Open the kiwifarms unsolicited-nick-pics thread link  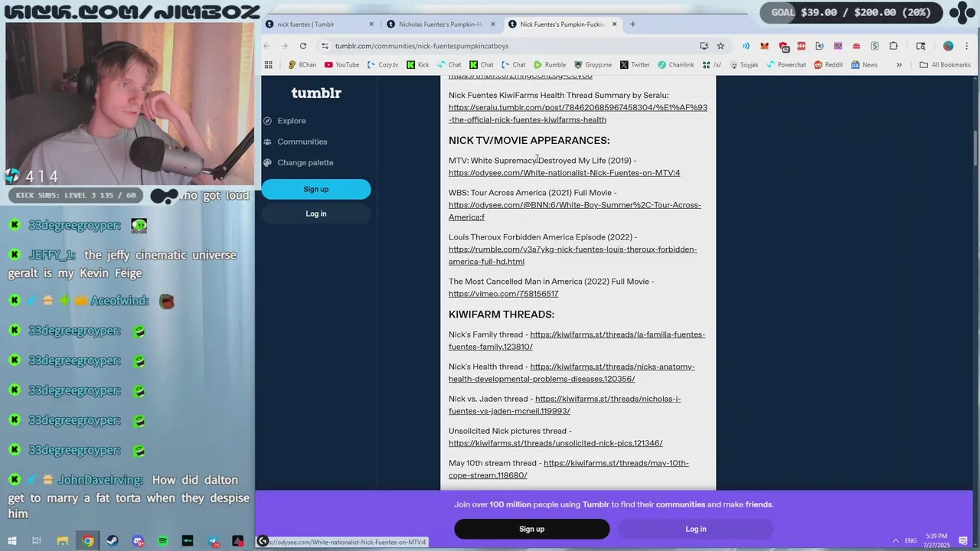(x=555, y=443)
